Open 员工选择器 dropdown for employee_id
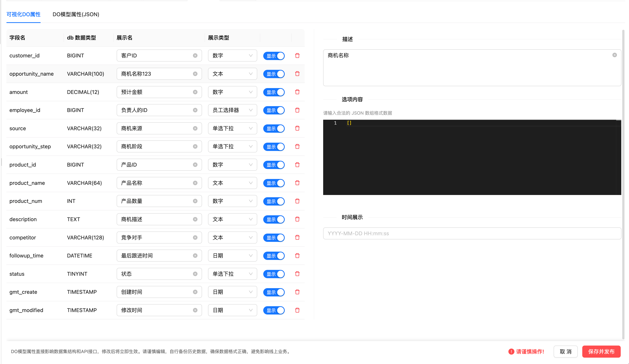629x364 pixels. 232,110
